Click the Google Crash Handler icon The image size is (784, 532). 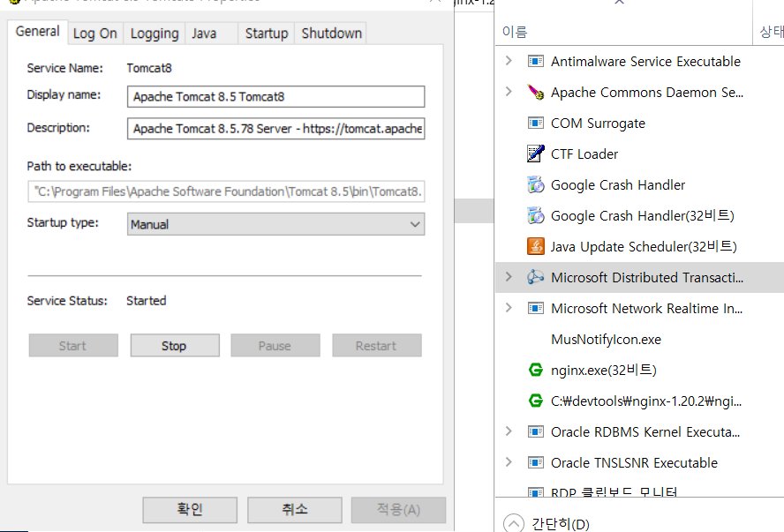coord(536,184)
